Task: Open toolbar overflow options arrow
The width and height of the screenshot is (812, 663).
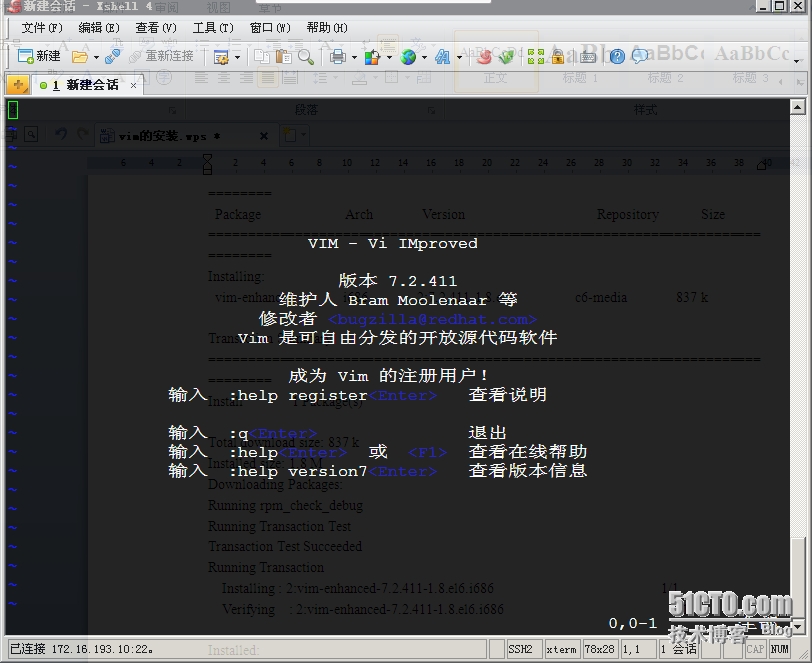Action: point(796,61)
